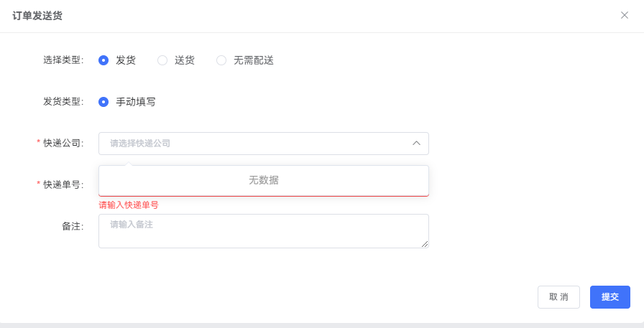Select the 手动填写 delivery type radio
This screenshot has height=328, width=644.
pyautogui.click(x=103, y=102)
